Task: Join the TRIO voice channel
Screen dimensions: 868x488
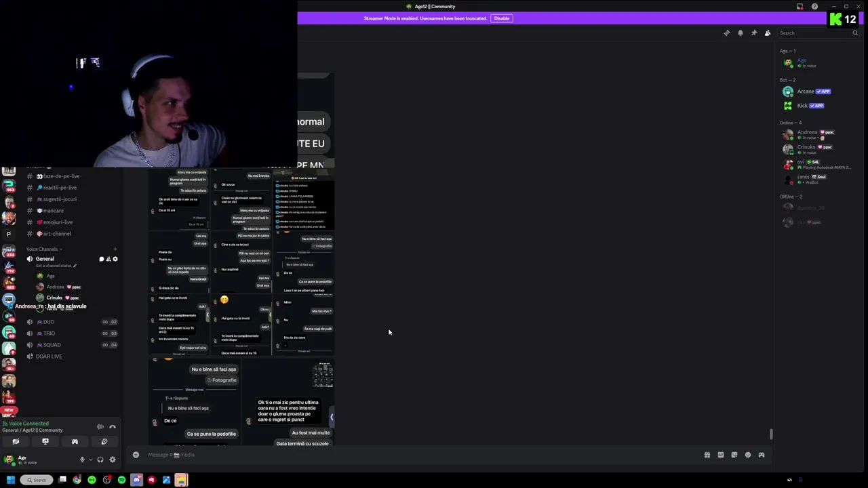Action: (71, 333)
